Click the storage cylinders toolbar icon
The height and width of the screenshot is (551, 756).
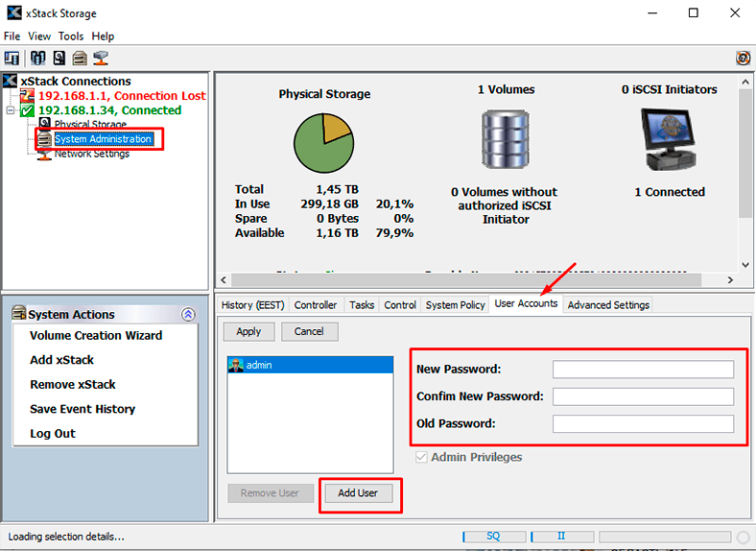(x=38, y=58)
